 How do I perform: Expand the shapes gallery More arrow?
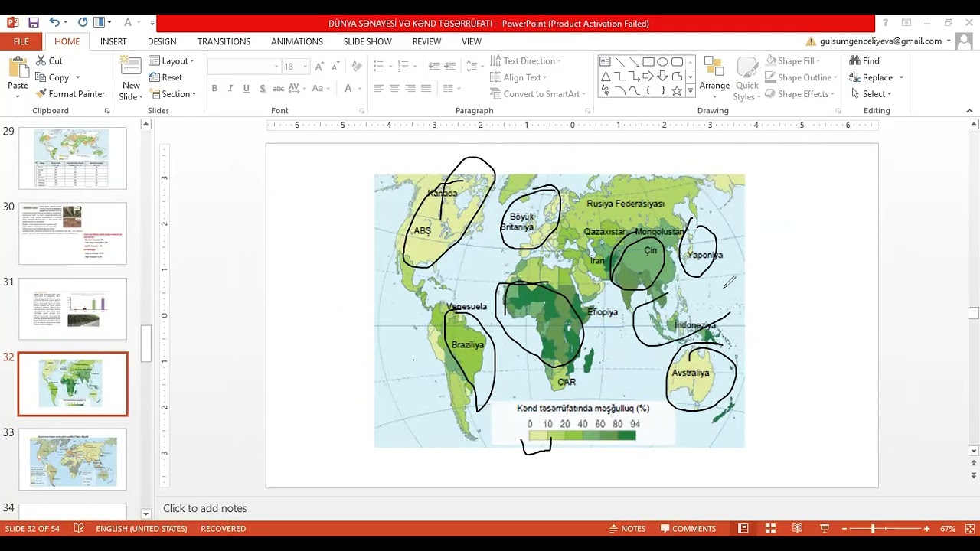tap(691, 91)
